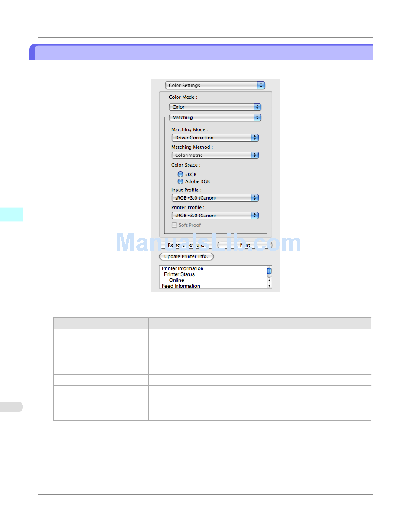
Task: Open the Driver Correction matching mode dropdown
Action: tap(215, 138)
